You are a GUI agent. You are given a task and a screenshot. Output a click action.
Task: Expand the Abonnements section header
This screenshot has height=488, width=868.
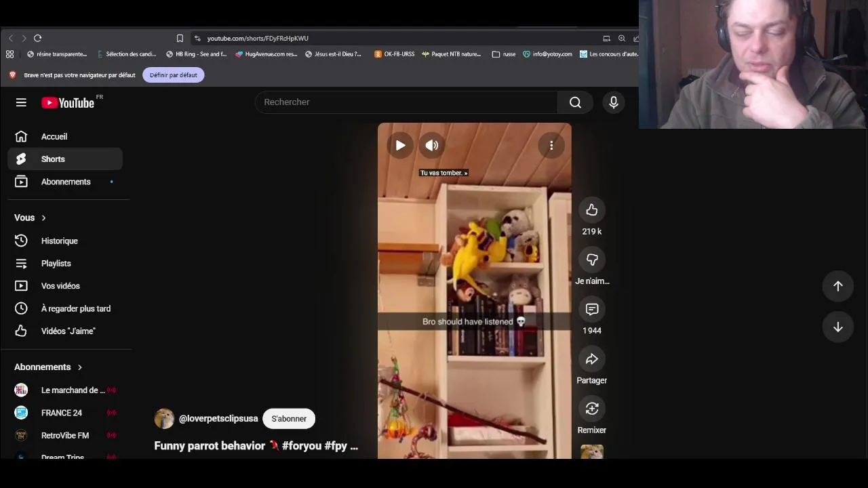click(48, 367)
